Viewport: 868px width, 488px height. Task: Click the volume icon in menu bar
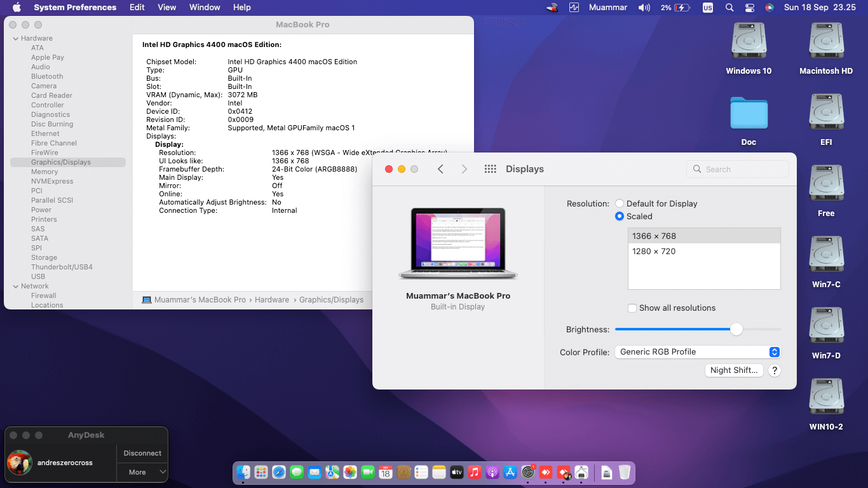tap(644, 8)
